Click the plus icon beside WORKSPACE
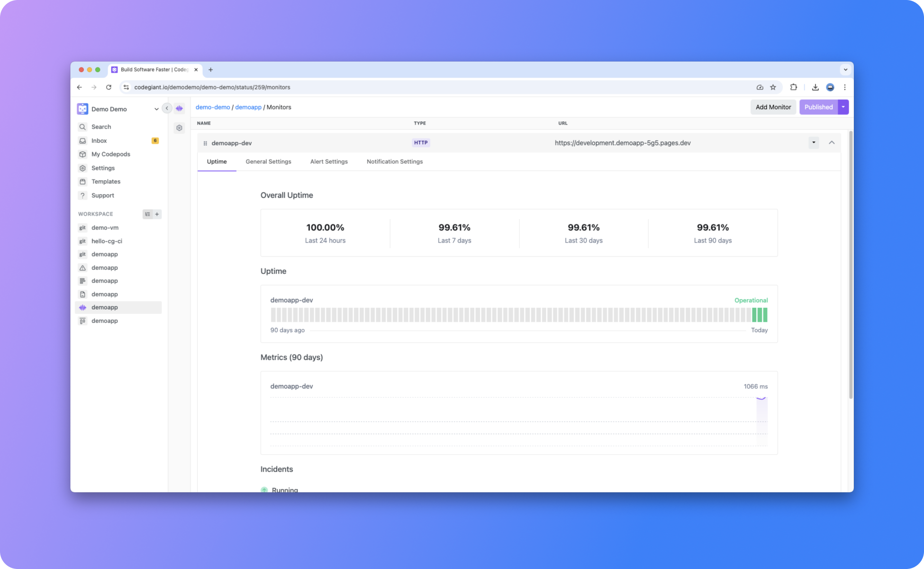The image size is (924, 569). 157,214
